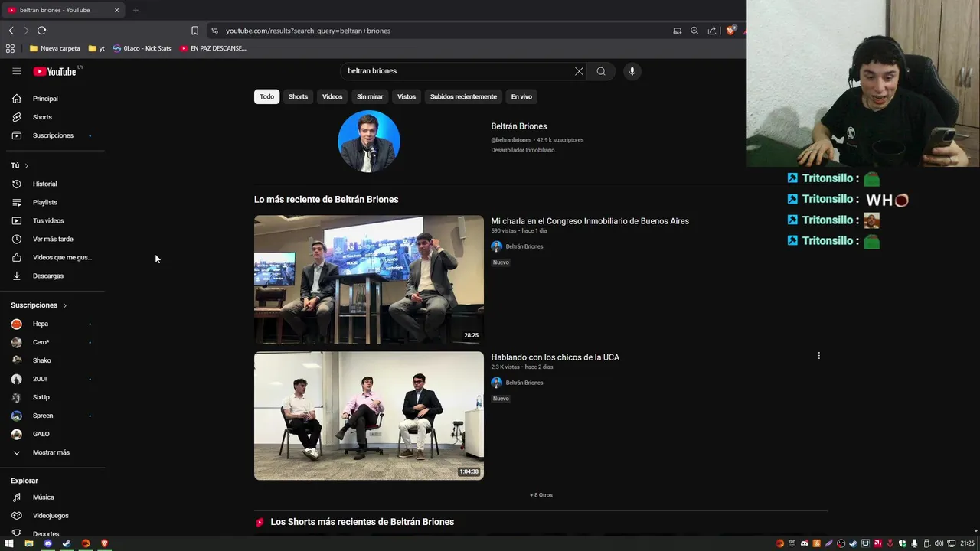
Task: Go back in the browser
Action: [11, 31]
